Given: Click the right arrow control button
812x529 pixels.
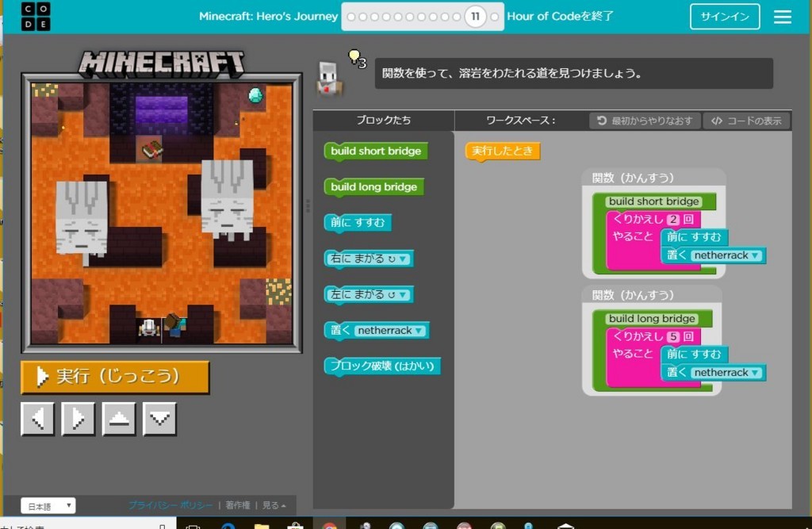Looking at the screenshot, I should point(79,419).
